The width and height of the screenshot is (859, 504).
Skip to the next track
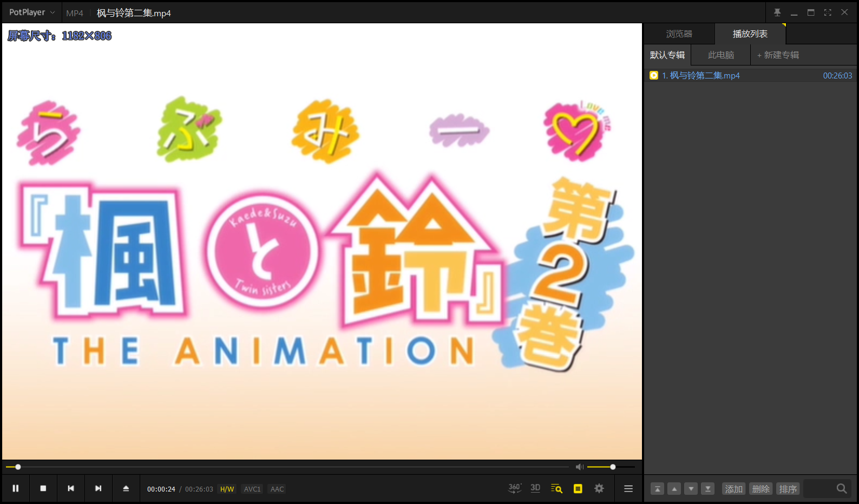pos(99,488)
